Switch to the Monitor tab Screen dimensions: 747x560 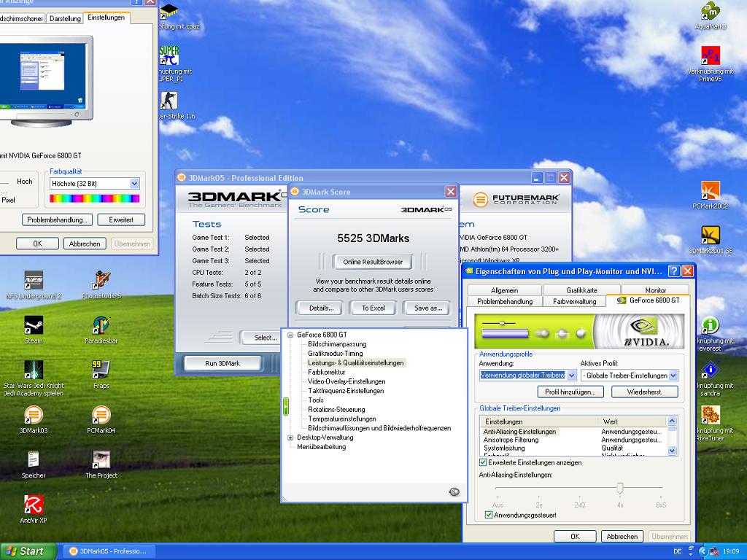(x=656, y=290)
